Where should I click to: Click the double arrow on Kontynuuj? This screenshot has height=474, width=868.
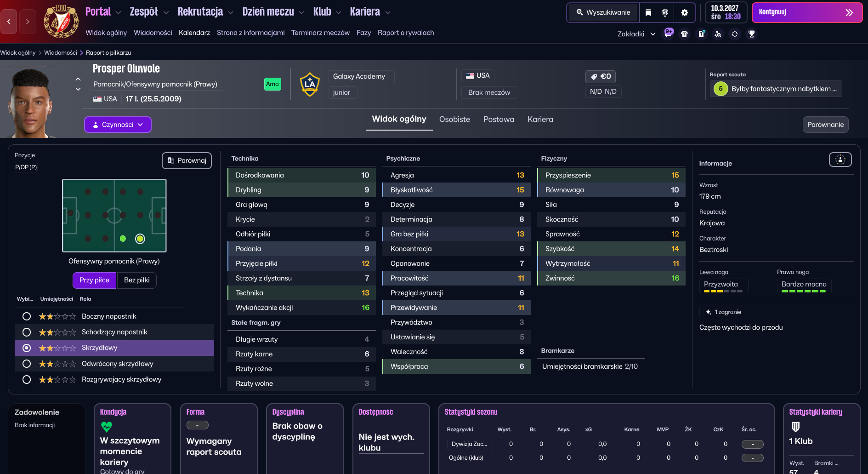(849, 13)
